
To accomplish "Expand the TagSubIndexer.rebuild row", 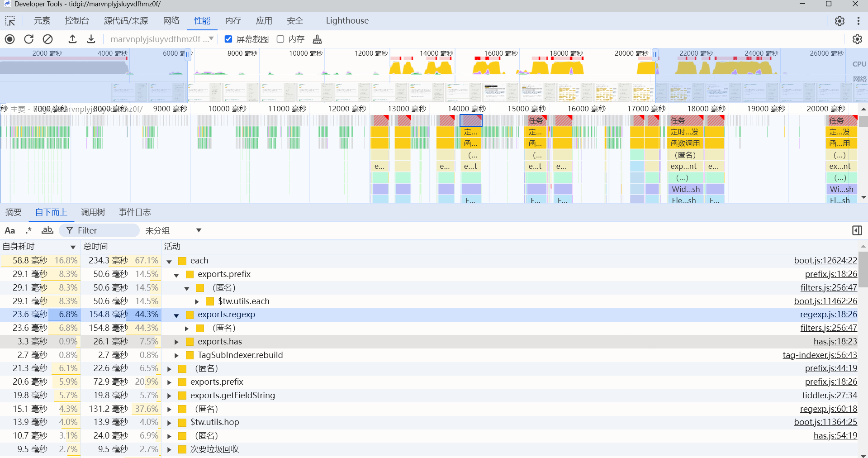I will click(x=176, y=355).
